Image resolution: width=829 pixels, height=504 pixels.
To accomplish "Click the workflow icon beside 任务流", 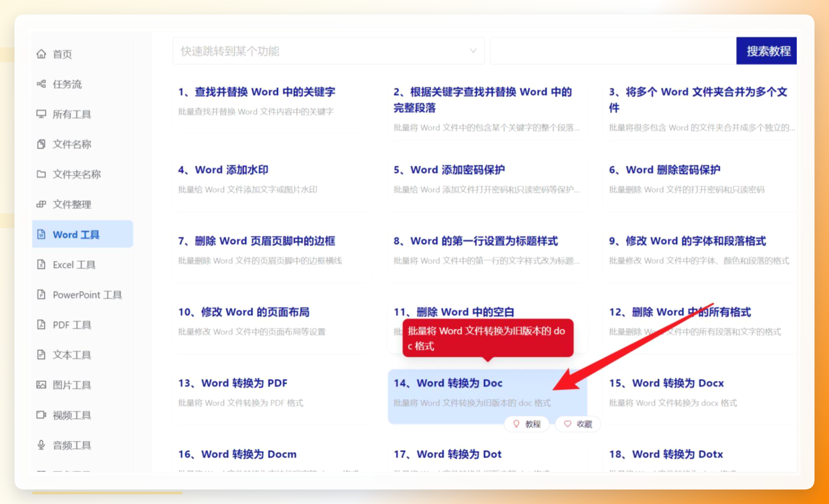I will point(41,84).
